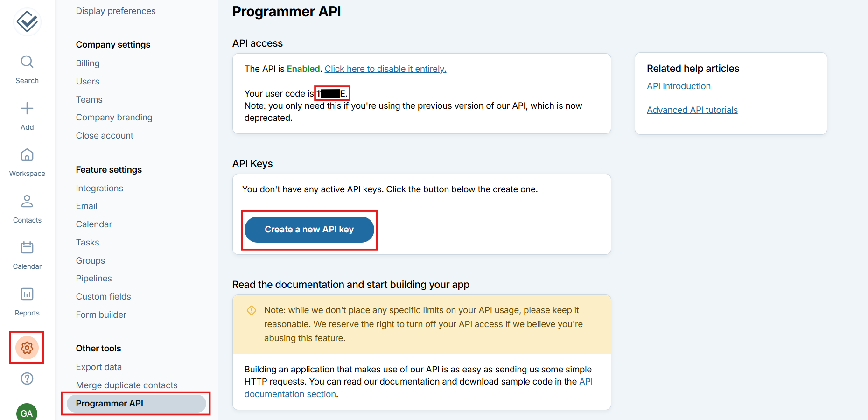Open Company branding settings

114,118
